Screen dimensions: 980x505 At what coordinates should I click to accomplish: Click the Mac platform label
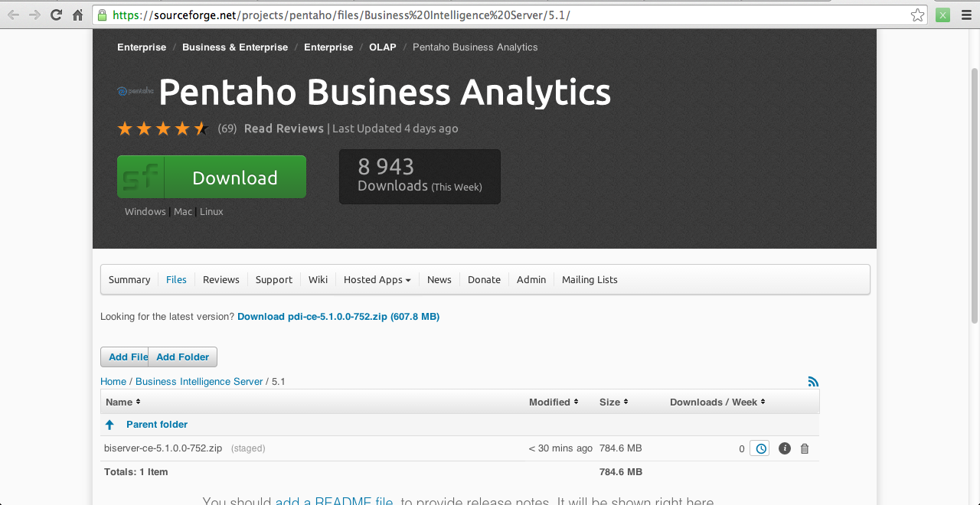click(x=183, y=211)
